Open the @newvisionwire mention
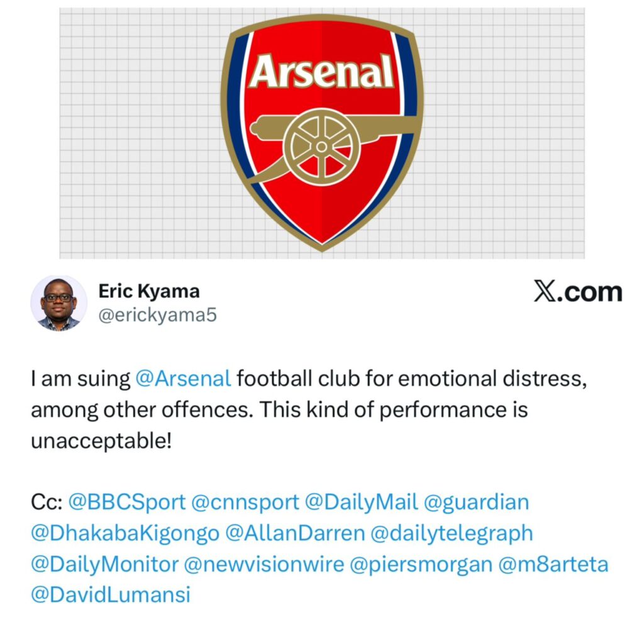644x644 pixels. click(264, 564)
